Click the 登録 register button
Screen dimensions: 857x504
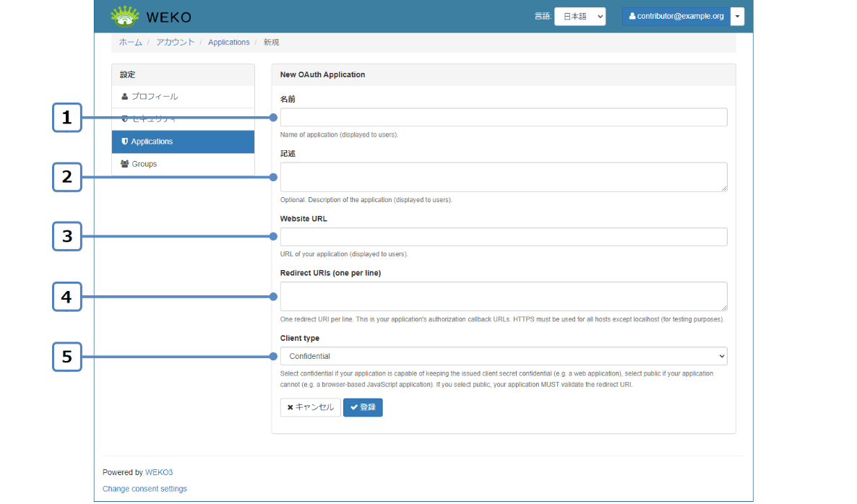363,408
